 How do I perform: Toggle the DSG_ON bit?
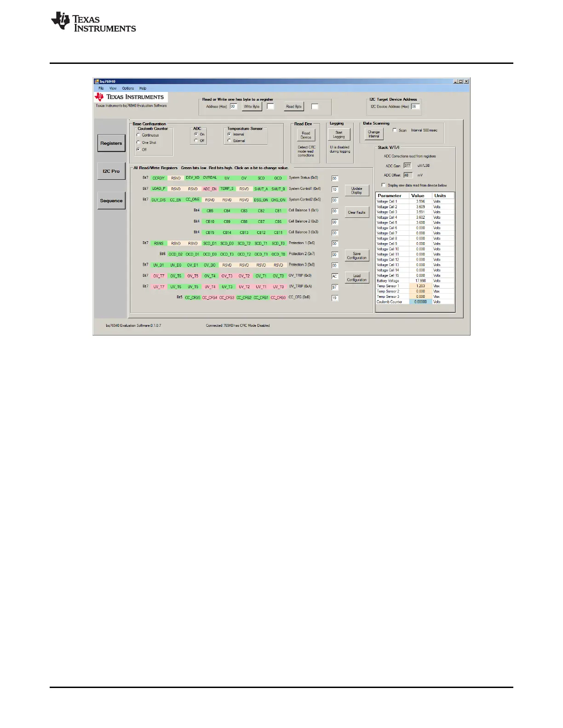(261, 200)
